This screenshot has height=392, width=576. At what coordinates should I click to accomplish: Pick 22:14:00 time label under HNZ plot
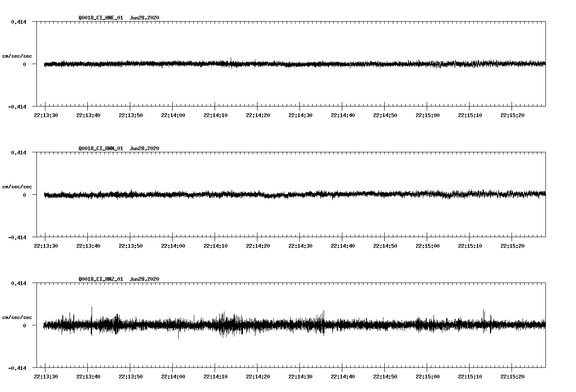pyautogui.click(x=173, y=377)
